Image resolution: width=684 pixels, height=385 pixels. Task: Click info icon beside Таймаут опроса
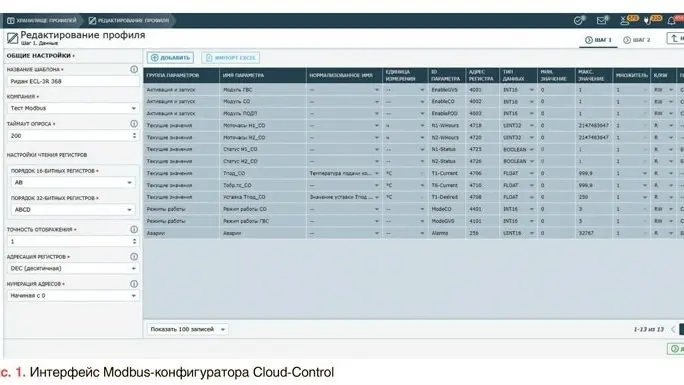tap(134, 124)
